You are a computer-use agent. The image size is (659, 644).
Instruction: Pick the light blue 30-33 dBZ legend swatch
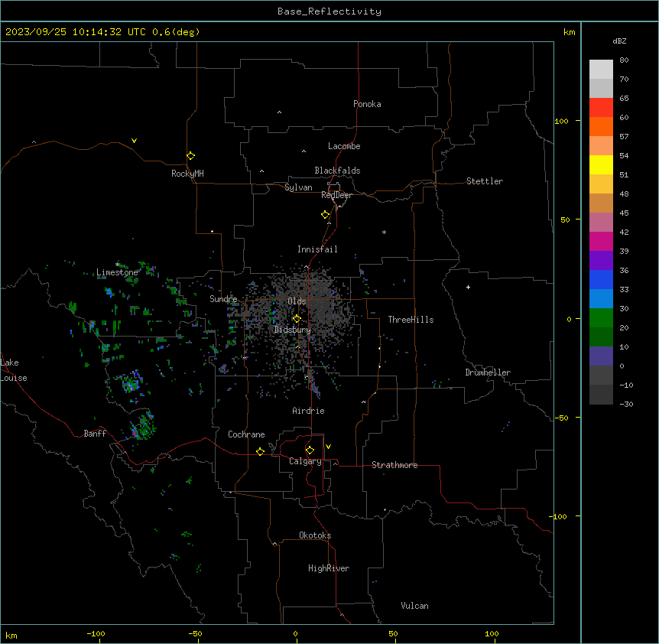(601, 299)
